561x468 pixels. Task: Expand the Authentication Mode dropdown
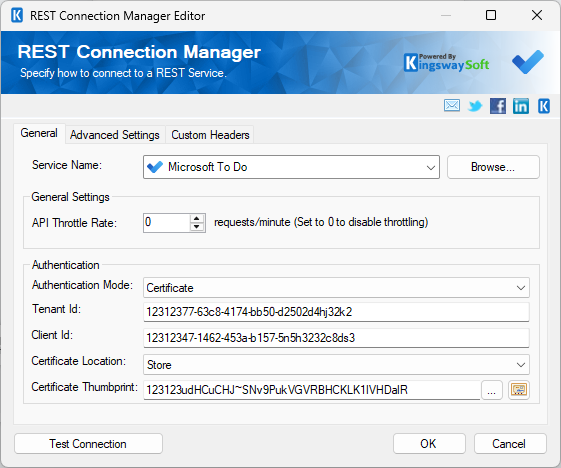point(521,288)
